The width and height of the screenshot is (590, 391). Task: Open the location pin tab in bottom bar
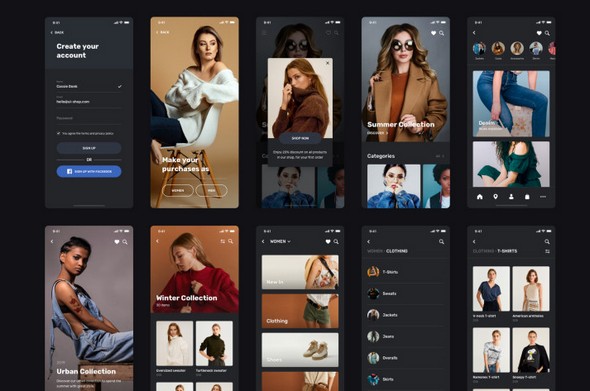tap(496, 196)
